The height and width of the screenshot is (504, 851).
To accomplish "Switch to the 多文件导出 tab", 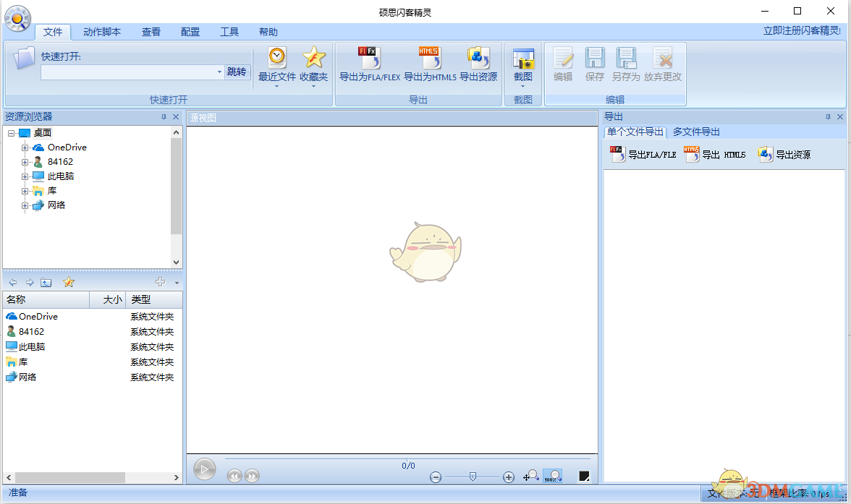I will pyautogui.click(x=696, y=132).
